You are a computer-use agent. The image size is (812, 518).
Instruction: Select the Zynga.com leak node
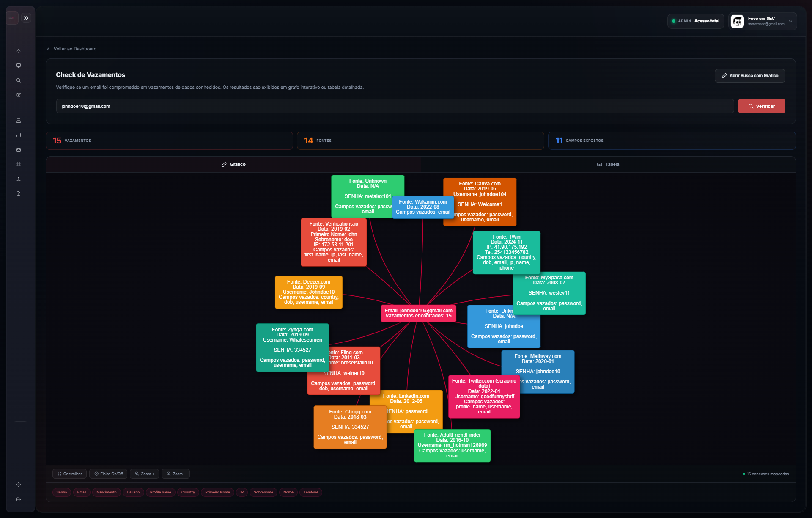[x=292, y=347]
